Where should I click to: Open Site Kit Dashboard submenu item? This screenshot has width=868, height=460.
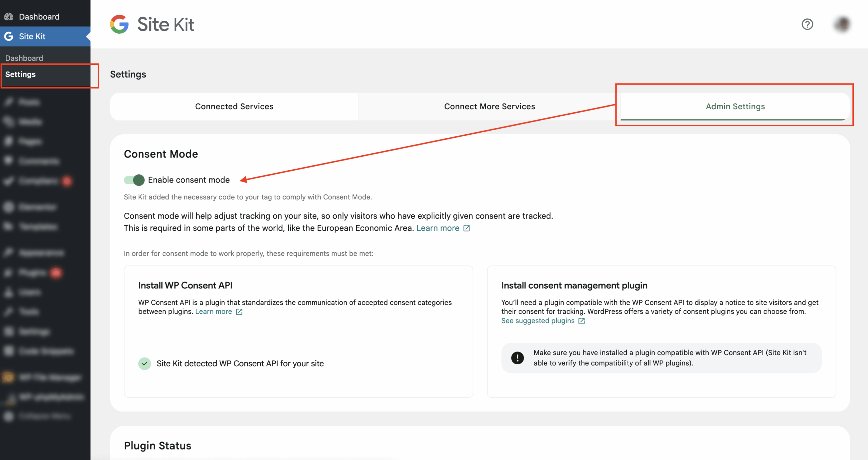pyautogui.click(x=24, y=58)
